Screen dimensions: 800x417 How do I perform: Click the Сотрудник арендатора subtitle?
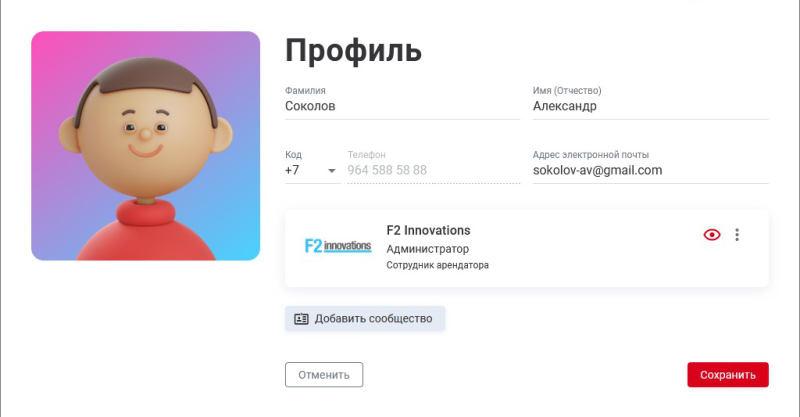(x=437, y=266)
